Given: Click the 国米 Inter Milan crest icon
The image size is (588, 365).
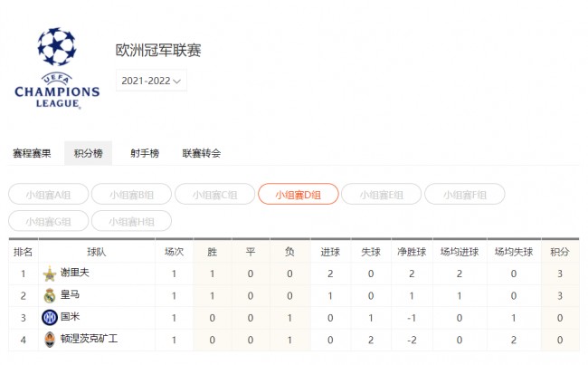Looking at the screenshot, I should (50, 318).
